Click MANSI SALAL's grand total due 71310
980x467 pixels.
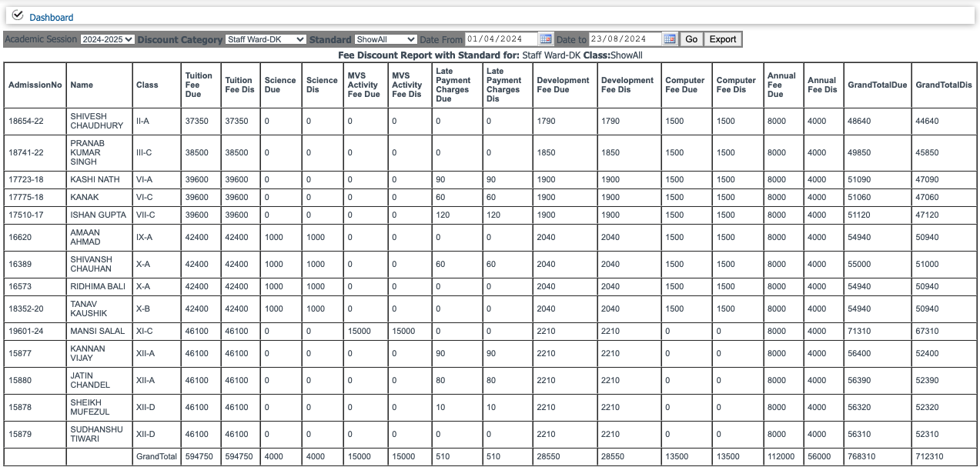point(859,331)
